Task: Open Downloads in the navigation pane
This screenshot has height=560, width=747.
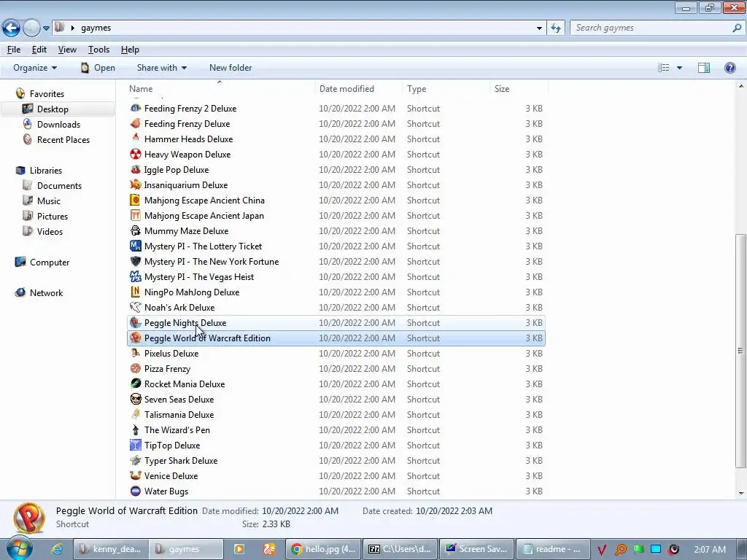Action: pos(58,124)
